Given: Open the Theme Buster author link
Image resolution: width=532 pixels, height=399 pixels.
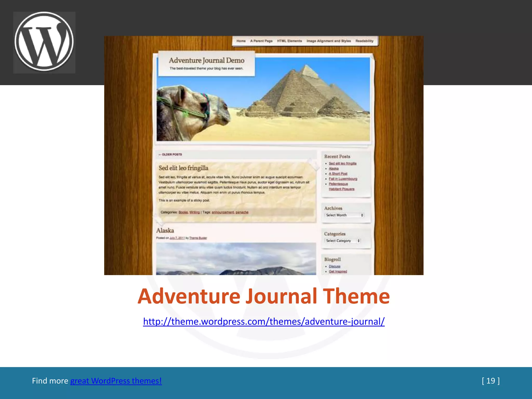Looking at the screenshot, I should pos(198,238).
